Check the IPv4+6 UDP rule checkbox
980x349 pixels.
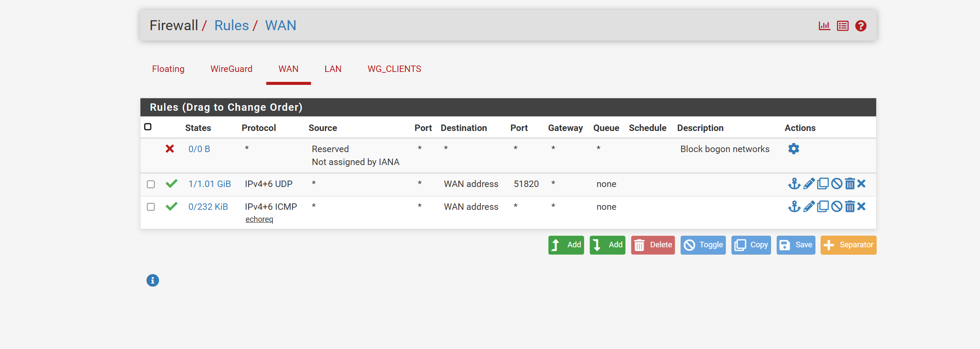[x=151, y=184]
